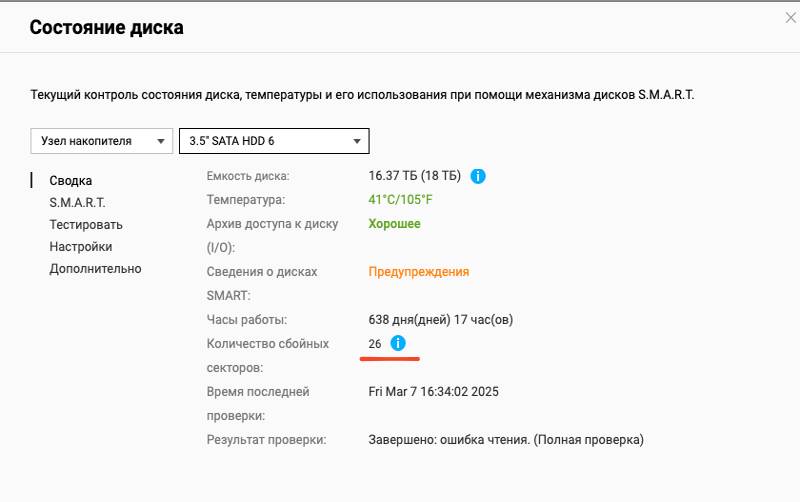Click the S.M.A.R.T. monitoring description text

(362, 95)
